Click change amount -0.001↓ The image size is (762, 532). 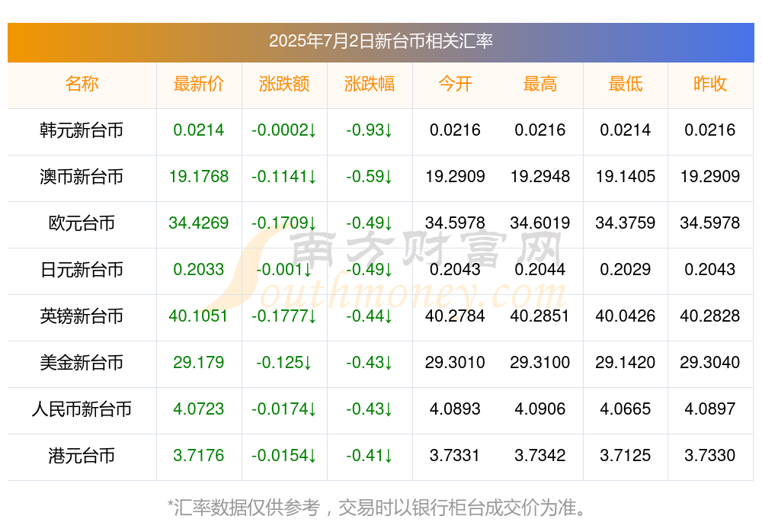click(x=284, y=269)
